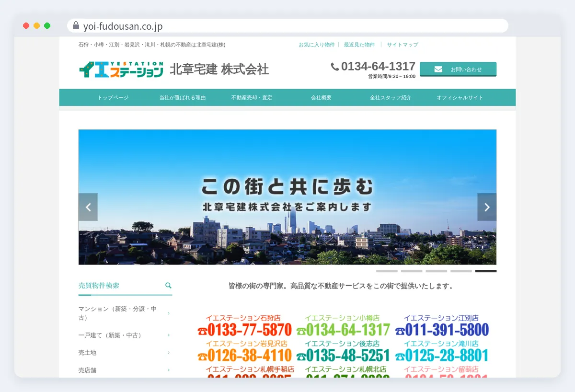Click the 0134-64-1317 header phone number
Screen dimensions: 575x392
point(378,66)
